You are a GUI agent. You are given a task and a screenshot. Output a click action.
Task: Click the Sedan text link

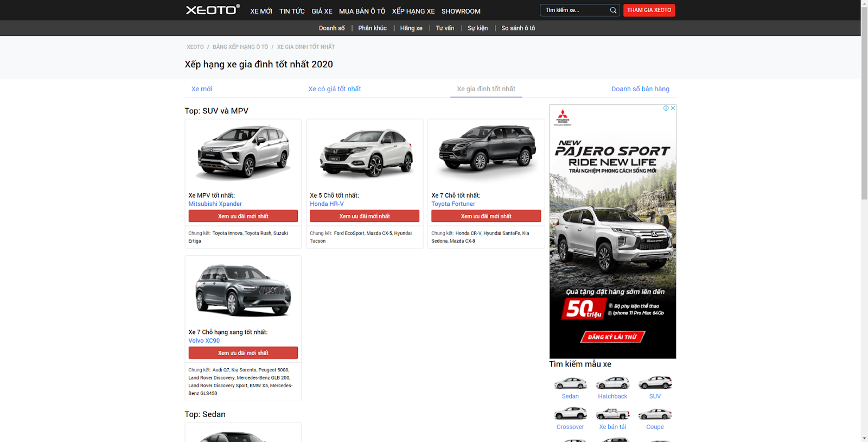click(x=570, y=396)
